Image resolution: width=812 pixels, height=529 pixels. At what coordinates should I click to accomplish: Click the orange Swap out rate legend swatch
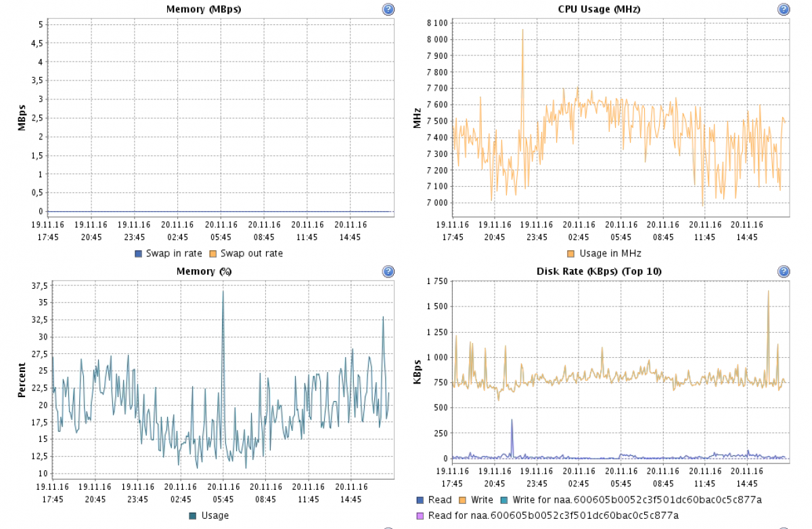213,254
